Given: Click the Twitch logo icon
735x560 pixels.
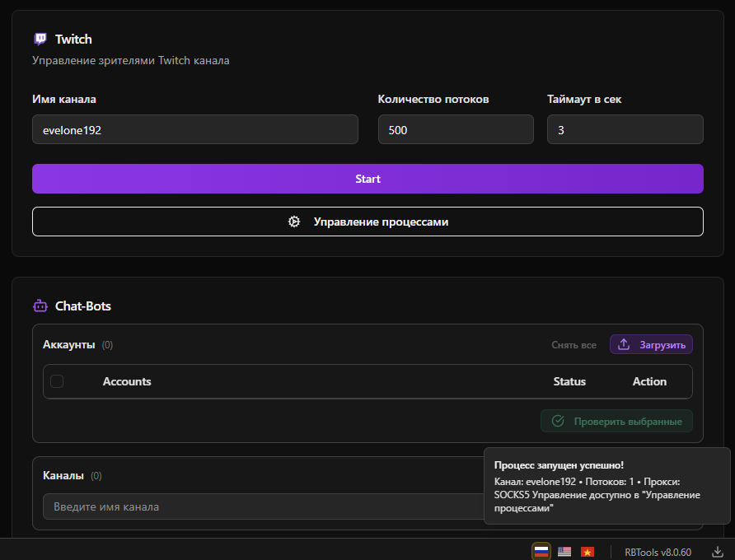Looking at the screenshot, I should click(40, 39).
